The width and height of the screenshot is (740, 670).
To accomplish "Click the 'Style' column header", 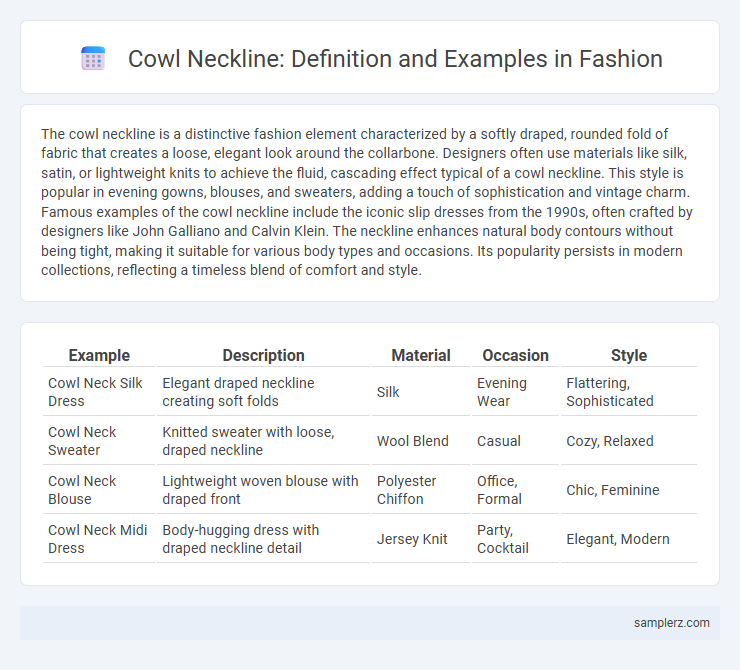I will [x=629, y=355].
